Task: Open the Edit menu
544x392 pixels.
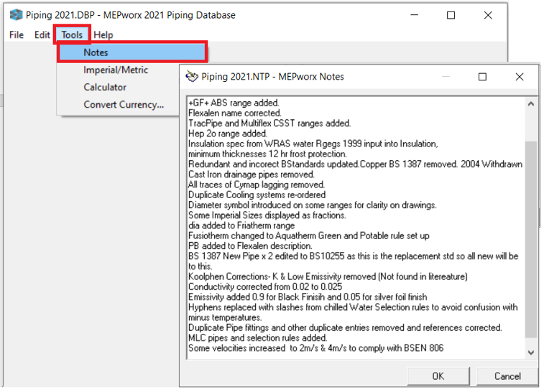Action: [42, 34]
